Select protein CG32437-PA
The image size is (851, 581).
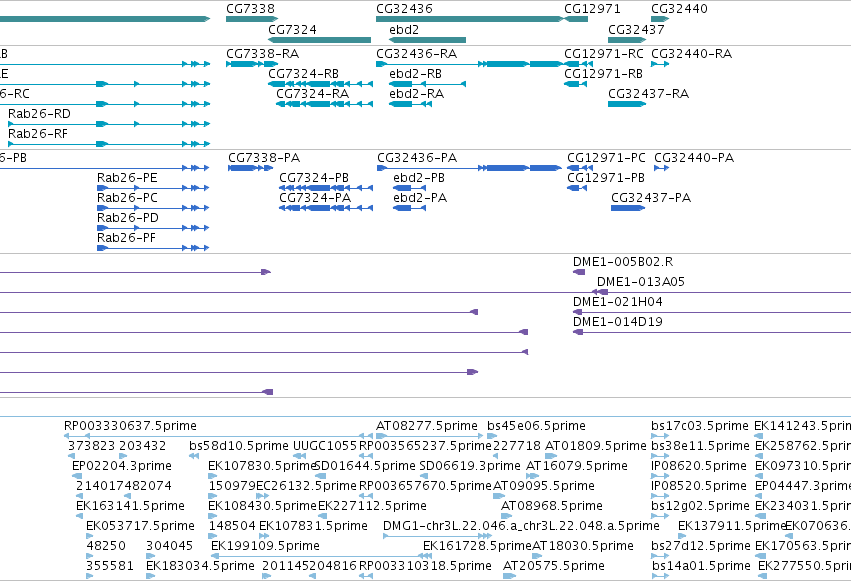point(651,198)
